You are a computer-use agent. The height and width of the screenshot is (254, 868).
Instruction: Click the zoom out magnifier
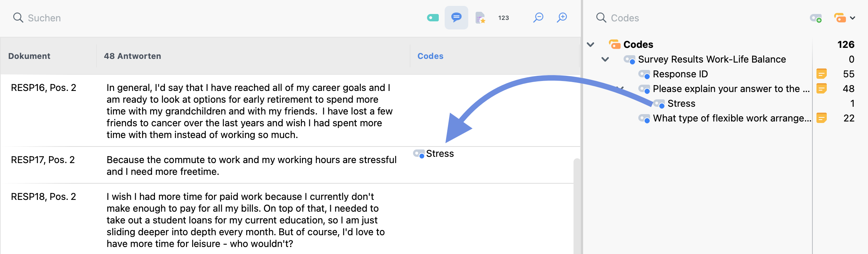(x=538, y=18)
